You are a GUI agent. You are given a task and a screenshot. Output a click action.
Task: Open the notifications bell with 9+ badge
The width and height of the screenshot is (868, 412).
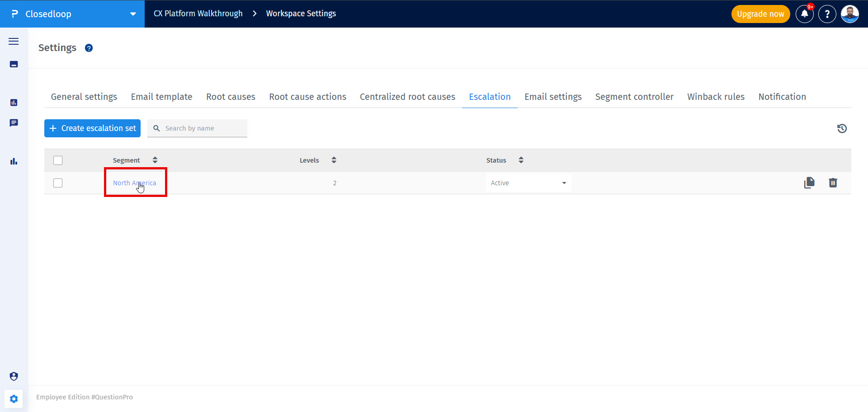click(x=804, y=14)
